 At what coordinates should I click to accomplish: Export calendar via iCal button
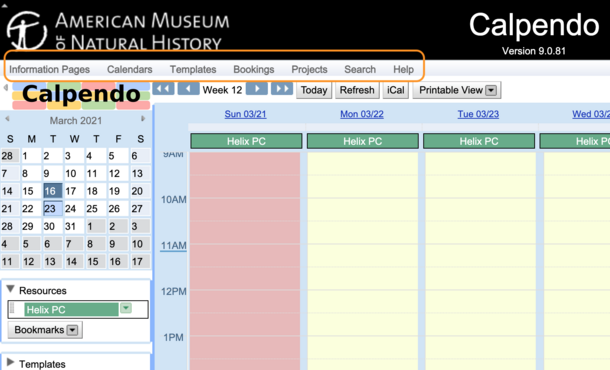coord(396,90)
